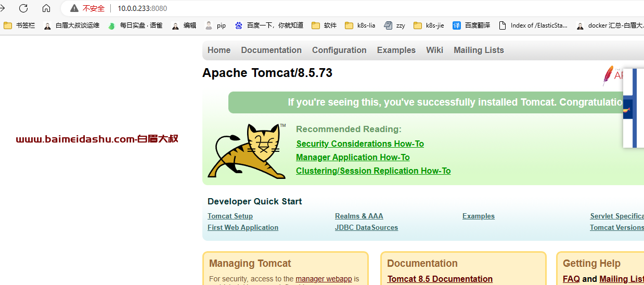Open the 软件 bookmark folder
The width and height of the screenshot is (644, 285).
tap(324, 25)
